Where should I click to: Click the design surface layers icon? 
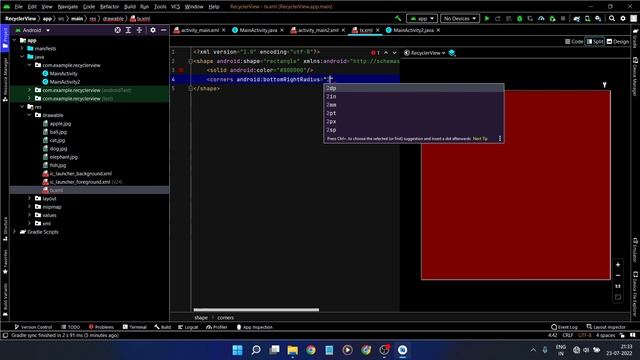pos(452,53)
